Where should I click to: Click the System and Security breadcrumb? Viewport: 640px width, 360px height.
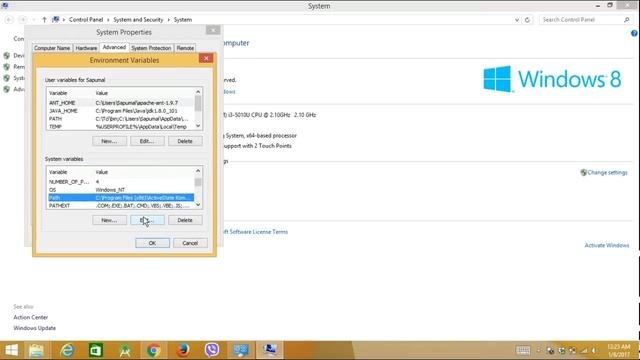138,20
